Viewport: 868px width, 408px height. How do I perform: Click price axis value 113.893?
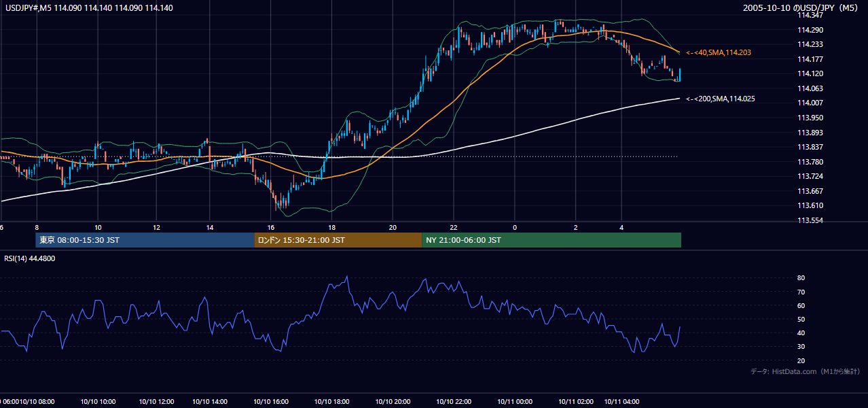click(812, 133)
